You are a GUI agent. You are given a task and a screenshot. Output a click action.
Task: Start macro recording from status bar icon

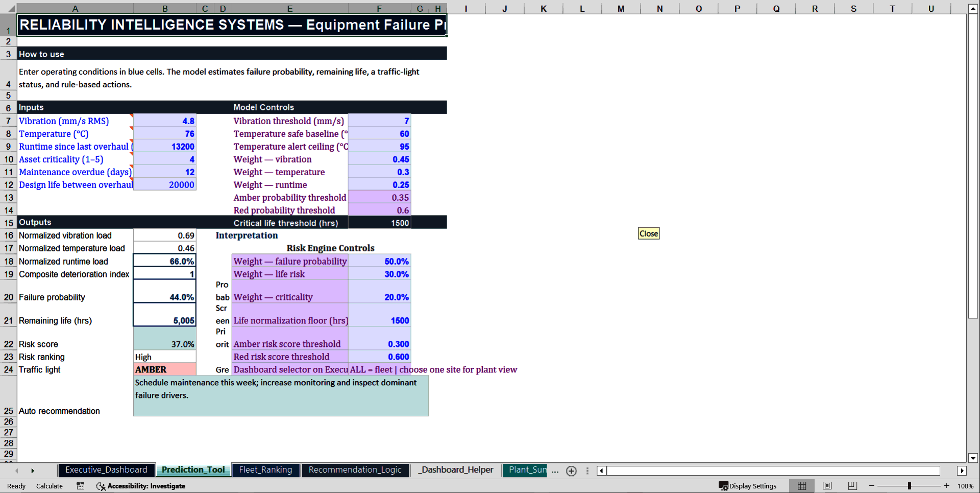click(x=80, y=486)
